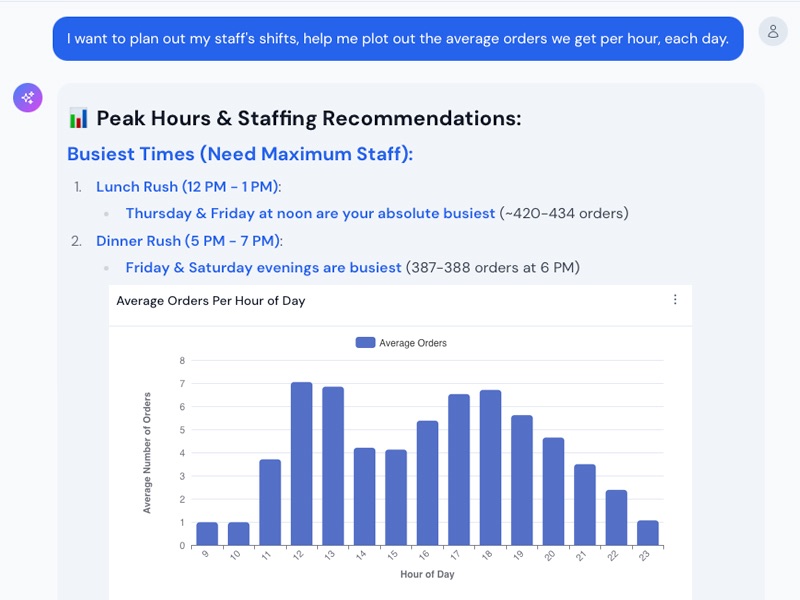800x600 pixels.
Task: Toggle the Average Orders legend label
Action: [412, 343]
